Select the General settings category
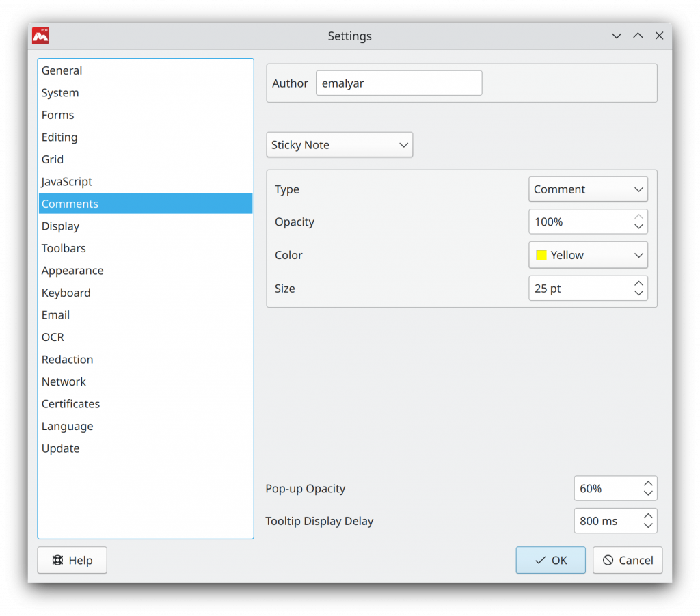 [x=62, y=70]
